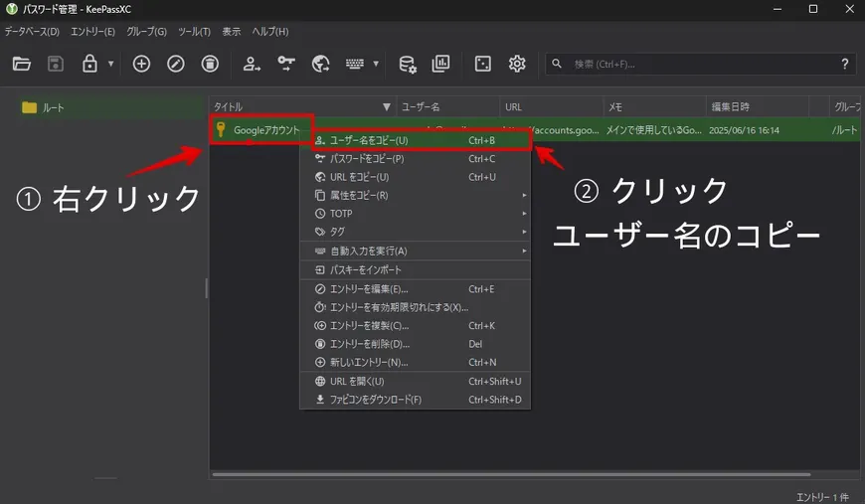
Task: Sort by the グルー column header
Action: tap(846, 107)
